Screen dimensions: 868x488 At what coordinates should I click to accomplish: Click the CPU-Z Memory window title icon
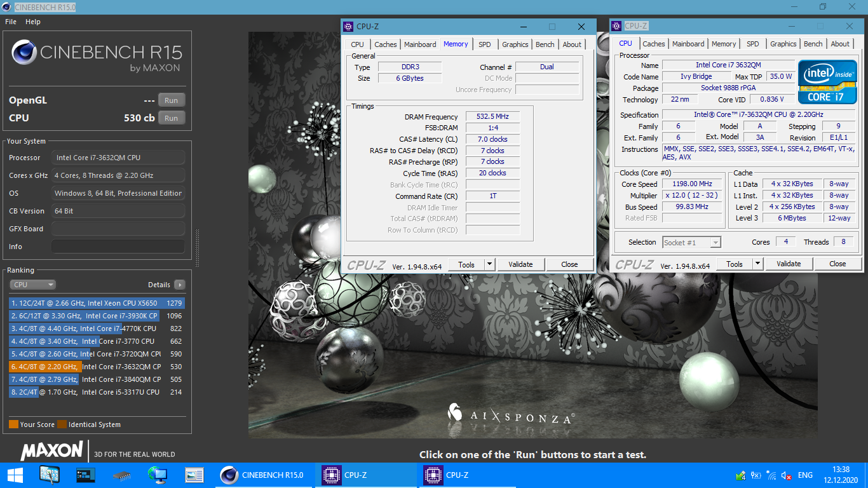[348, 27]
